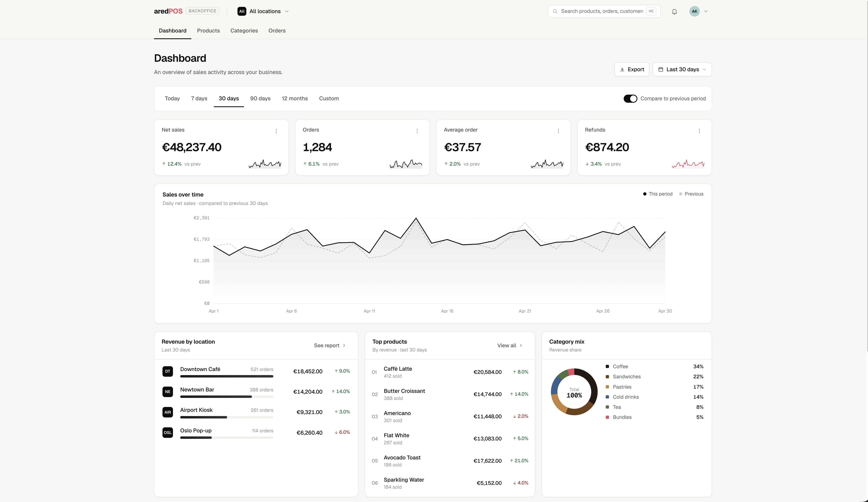
Task: Click the €48,237.40 net sales value
Action: point(192,147)
